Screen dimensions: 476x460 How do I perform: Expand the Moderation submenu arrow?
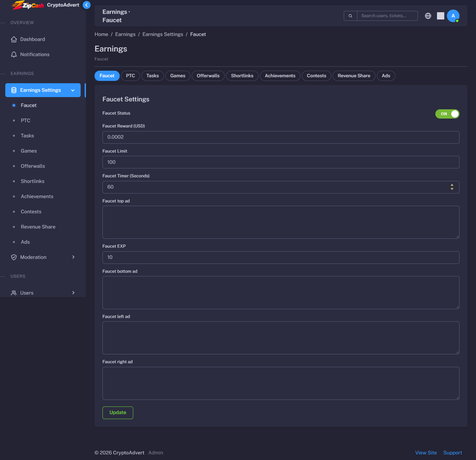pos(73,257)
